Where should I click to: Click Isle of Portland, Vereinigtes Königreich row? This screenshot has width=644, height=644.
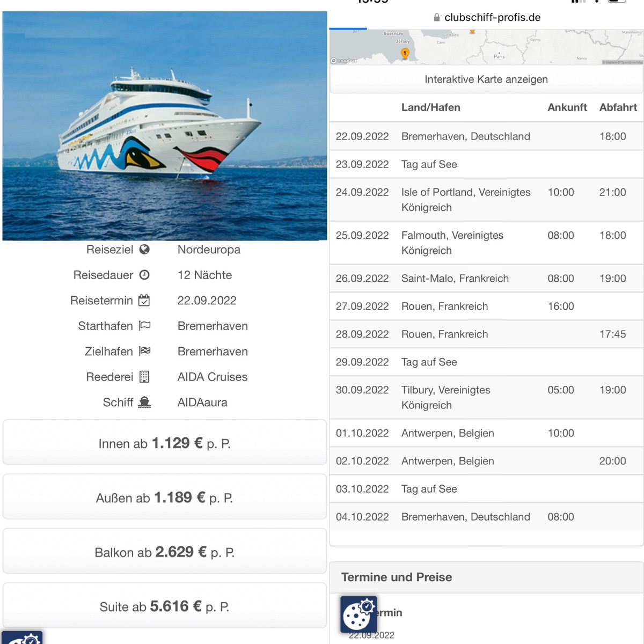click(x=486, y=200)
